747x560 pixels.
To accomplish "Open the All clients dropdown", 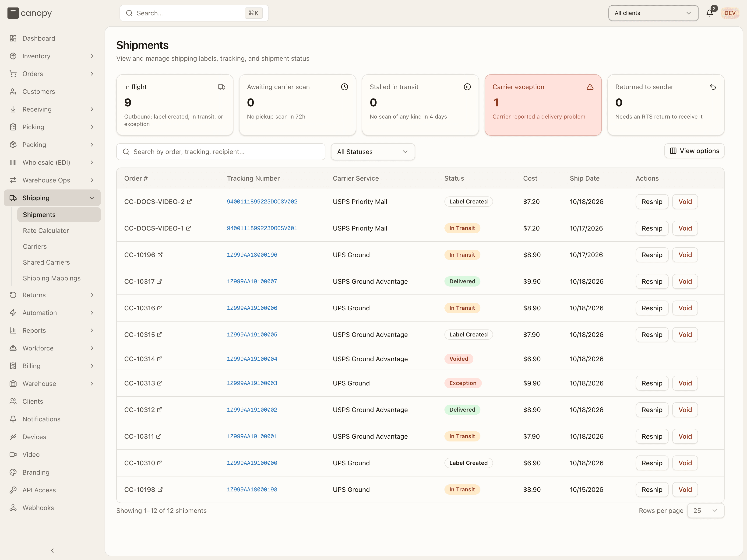I will coord(653,13).
